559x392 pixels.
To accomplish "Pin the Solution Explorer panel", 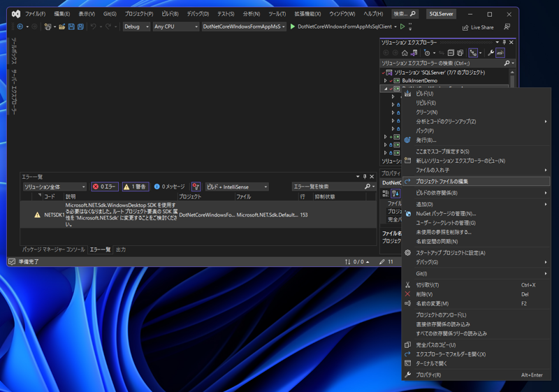I will pyautogui.click(x=504, y=43).
